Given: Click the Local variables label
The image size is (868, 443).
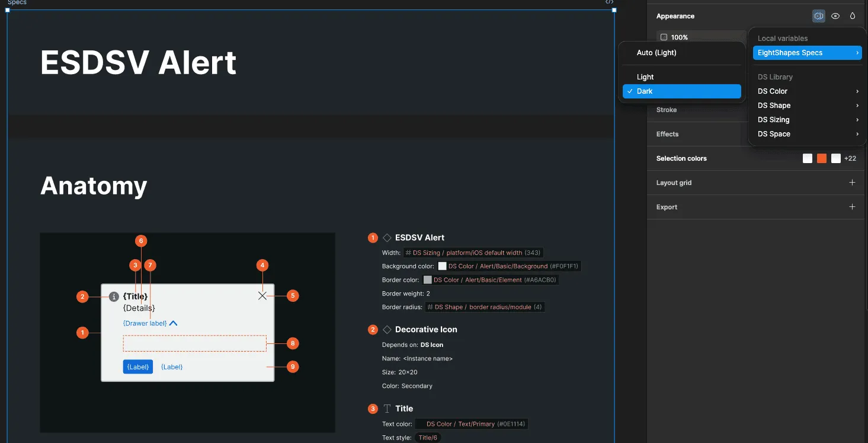Looking at the screenshot, I should tap(783, 39).
